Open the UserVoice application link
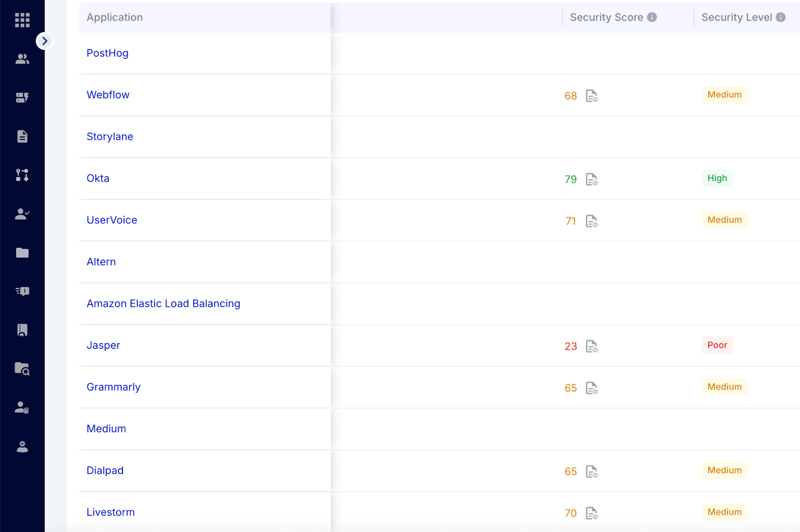 point(112,220)
